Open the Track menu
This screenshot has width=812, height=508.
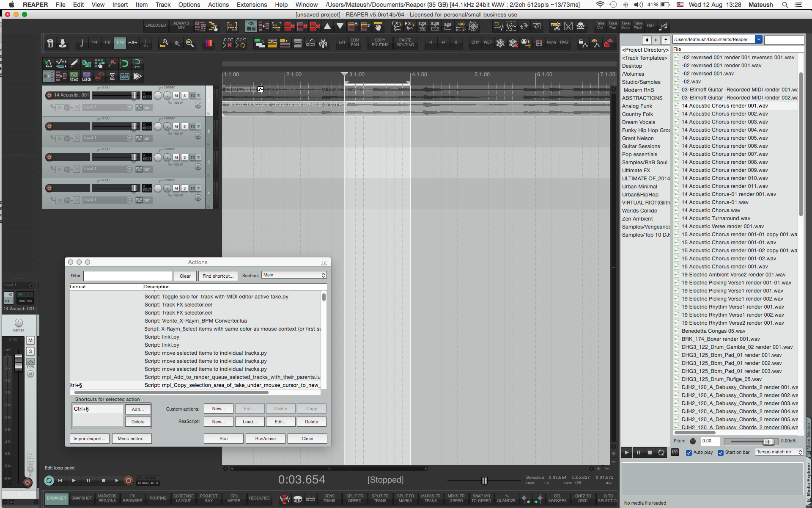(x=163, y=5)
